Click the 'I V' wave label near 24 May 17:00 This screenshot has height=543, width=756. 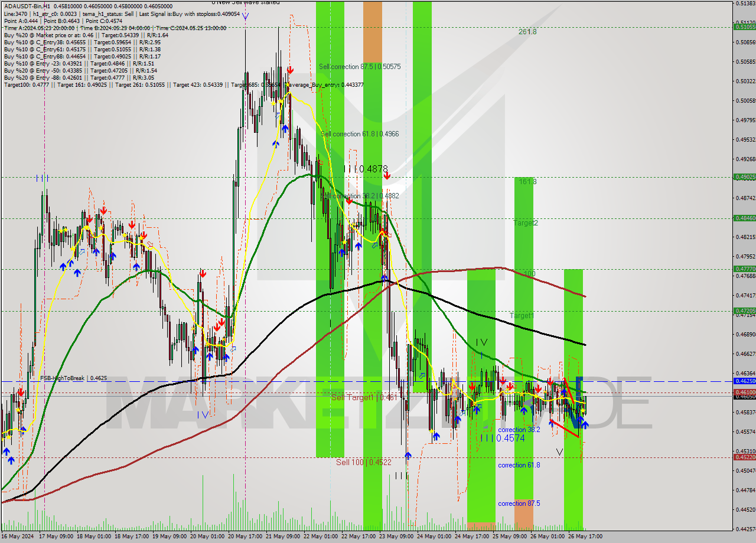click(482, 342)
